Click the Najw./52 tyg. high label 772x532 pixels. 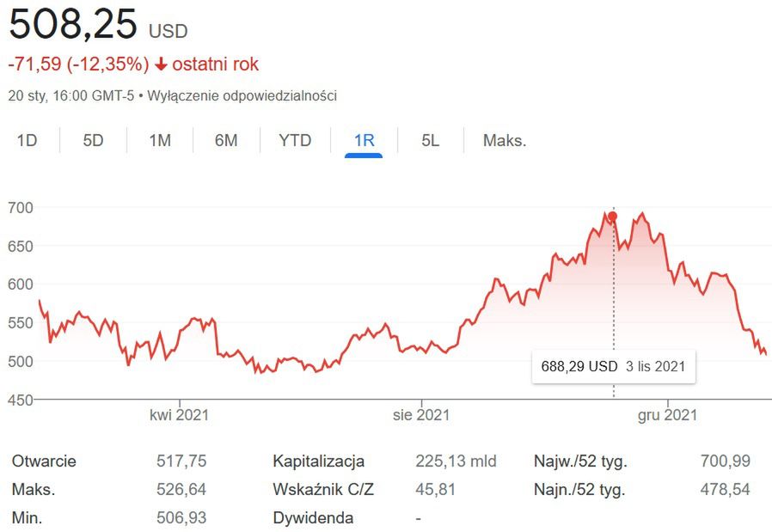coord(580,462)
